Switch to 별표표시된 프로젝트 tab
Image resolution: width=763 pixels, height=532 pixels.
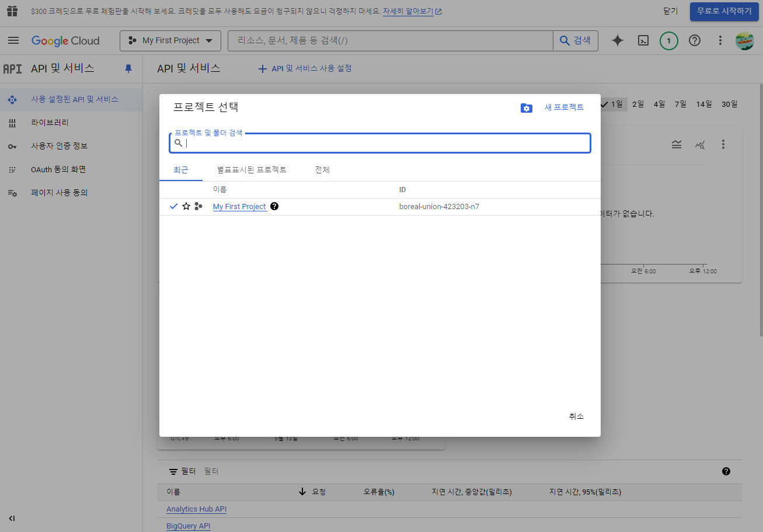click(252, 169)
